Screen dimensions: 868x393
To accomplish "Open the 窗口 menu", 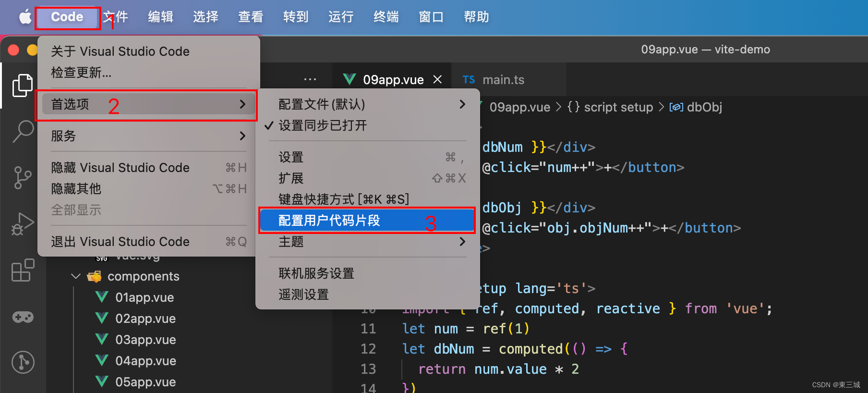I will point(431,17).
